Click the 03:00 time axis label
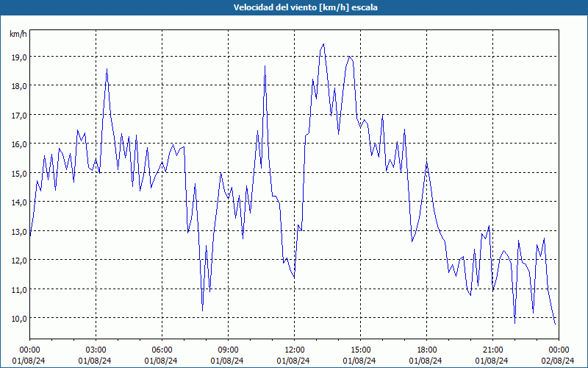 (x=96, y=350)
